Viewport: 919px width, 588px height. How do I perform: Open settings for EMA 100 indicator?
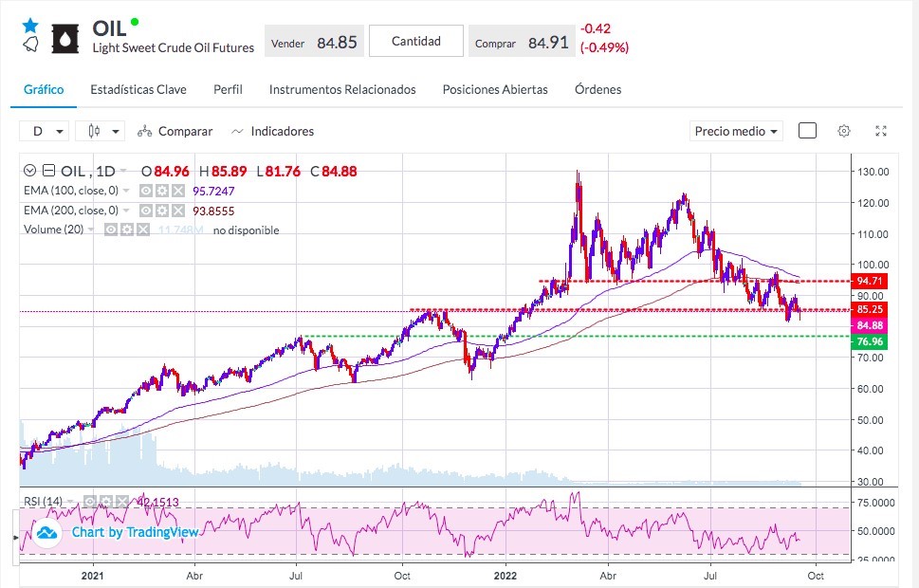click(162, 192)
